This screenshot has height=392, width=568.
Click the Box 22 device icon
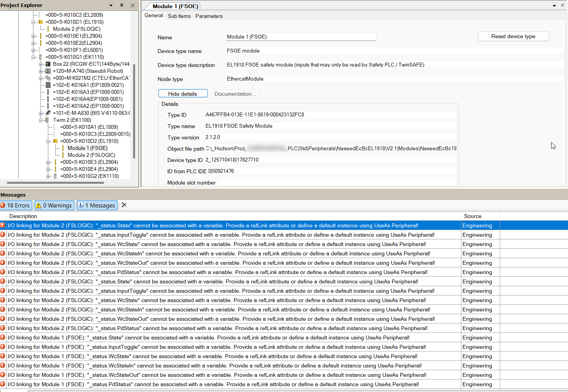click(x=48, y=64)
